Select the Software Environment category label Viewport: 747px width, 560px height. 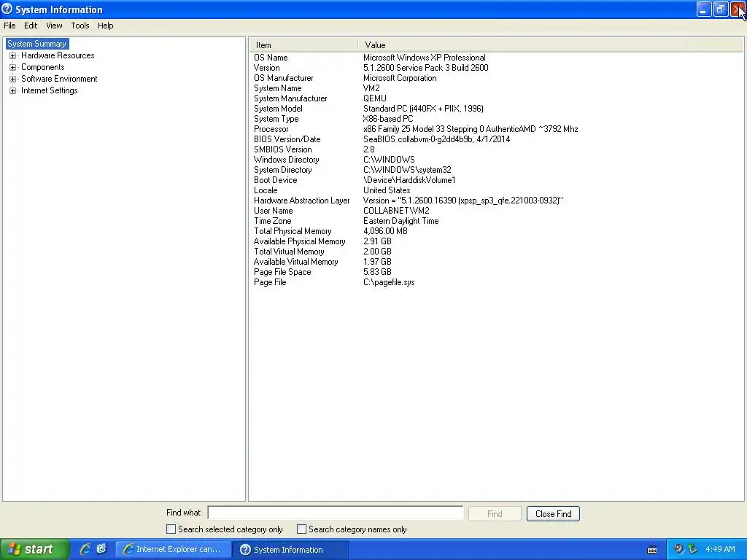(59, 79)
